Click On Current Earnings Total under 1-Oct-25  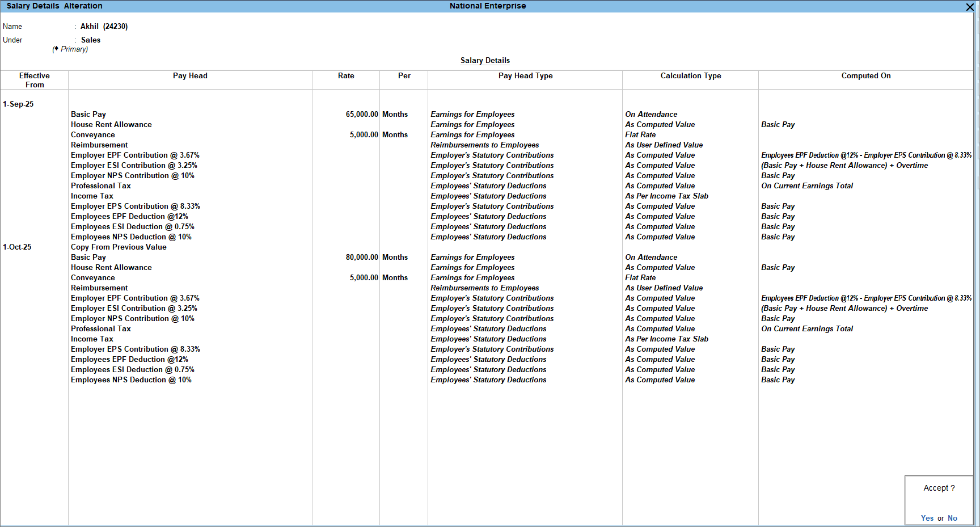point(806,329)
